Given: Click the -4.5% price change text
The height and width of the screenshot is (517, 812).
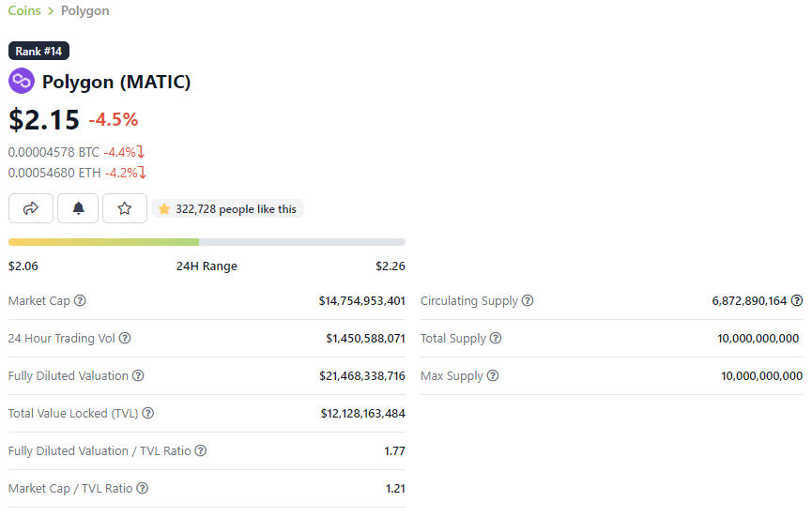Looking at the screenshot, I should coord(114,119).
